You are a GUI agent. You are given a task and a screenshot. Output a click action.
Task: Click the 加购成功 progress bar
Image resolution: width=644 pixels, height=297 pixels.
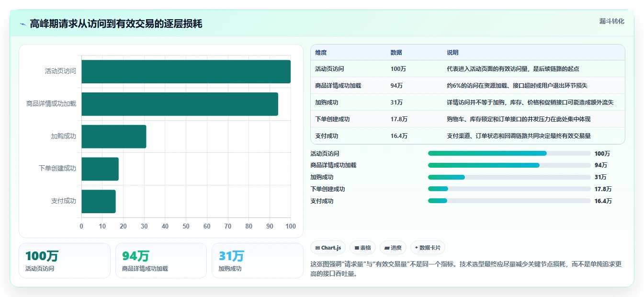[x=509, y=177]
